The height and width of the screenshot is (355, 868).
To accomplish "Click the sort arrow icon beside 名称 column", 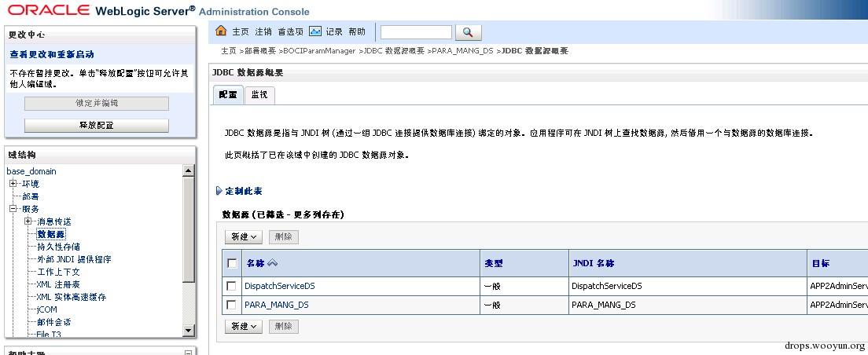I will (x=272, y=263).
